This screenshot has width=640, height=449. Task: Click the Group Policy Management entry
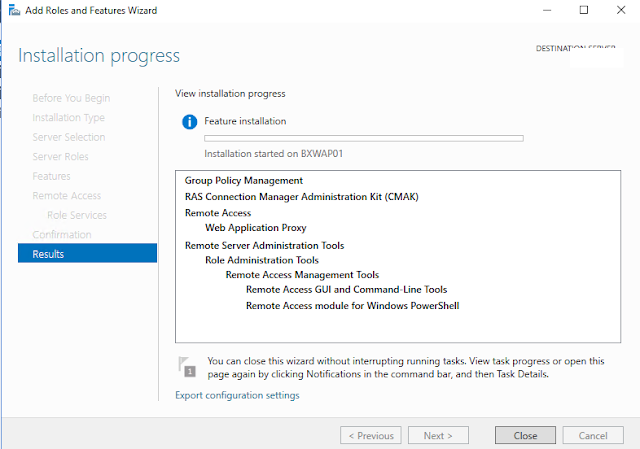(244, 180)
